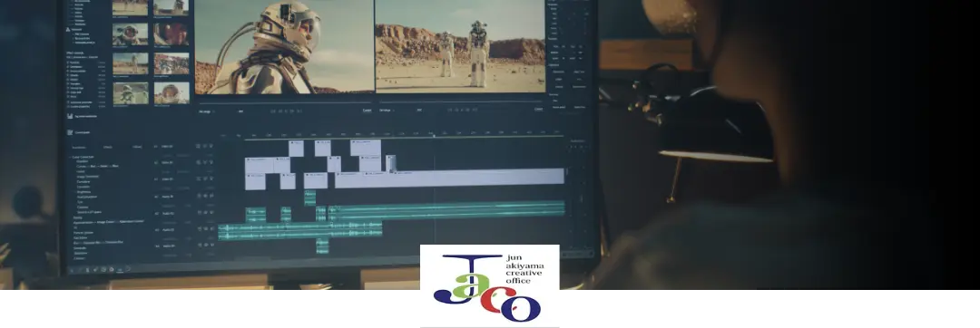Screen dimensions: 980x328
Task: Click the playback controls under the left preview monitor
Action: 287,111
